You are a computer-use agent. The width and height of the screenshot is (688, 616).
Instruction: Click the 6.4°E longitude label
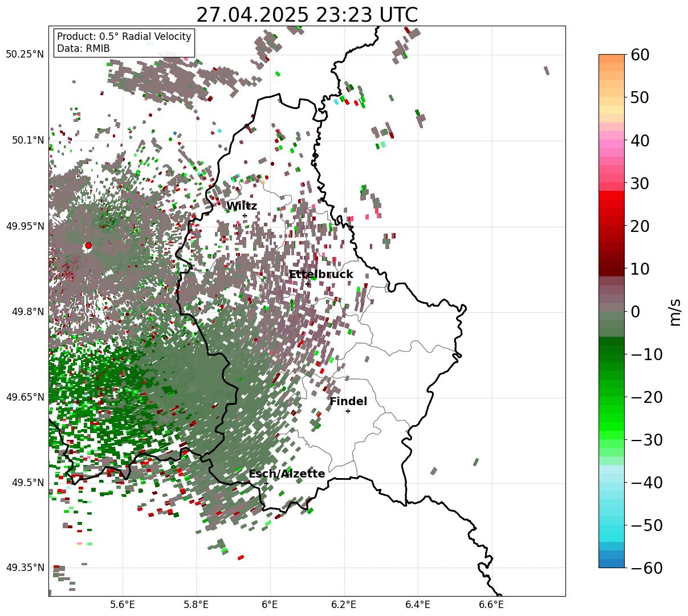coord(418,605)
